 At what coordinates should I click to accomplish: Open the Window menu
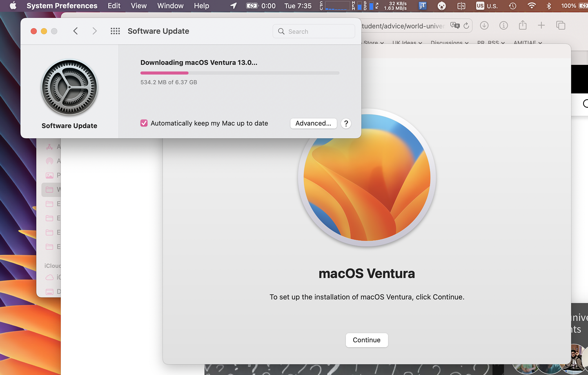pos(170,6)
